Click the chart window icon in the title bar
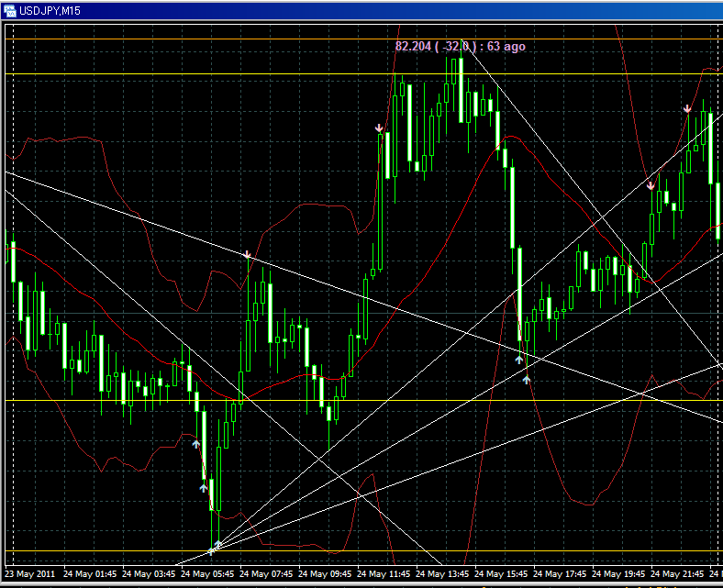The image size is (723, 588). pyautogui.click(x=10, y=8)
